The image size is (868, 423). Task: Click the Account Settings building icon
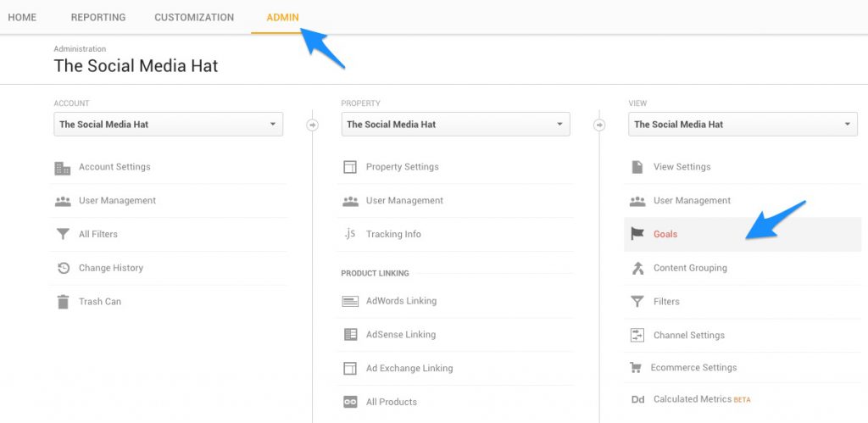click(63, 168)
